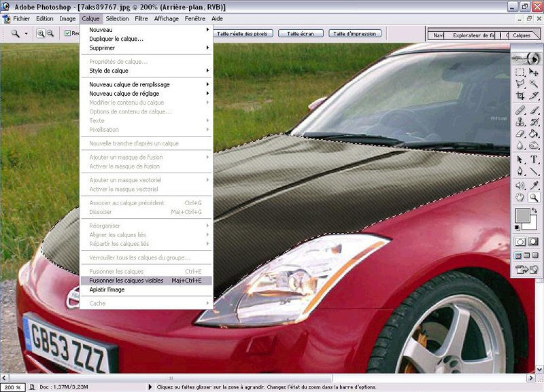This screenshot has height=392, width=544.
Task: Enable Zoom Out mode in options bar
Action: [x=50, y=33]
